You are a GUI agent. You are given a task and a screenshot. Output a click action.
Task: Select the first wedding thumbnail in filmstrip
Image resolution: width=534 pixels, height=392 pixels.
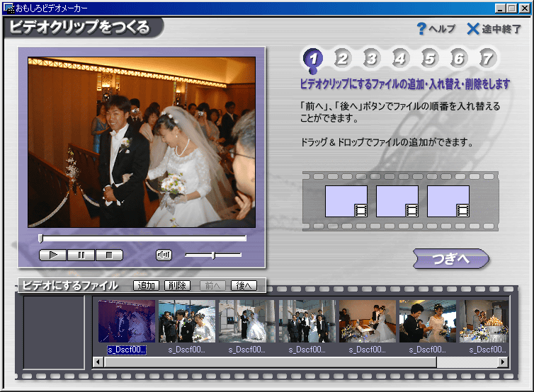coord(127,321)
